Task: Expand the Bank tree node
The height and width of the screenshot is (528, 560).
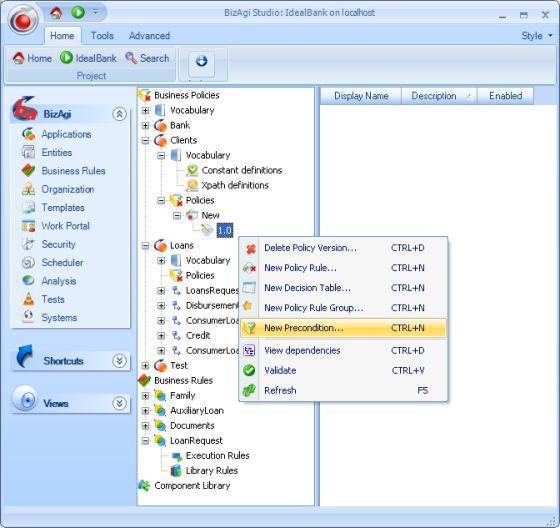Action: (145, 125)
